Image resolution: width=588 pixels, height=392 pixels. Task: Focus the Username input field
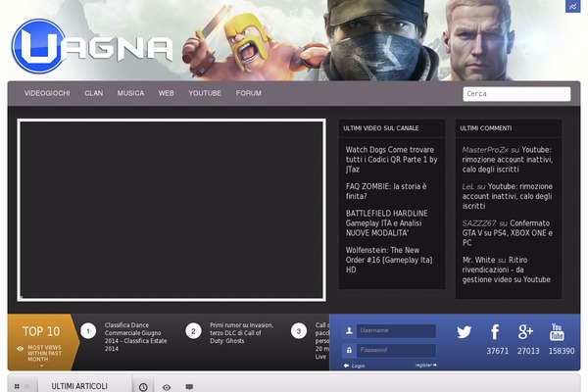click(396, 330)
